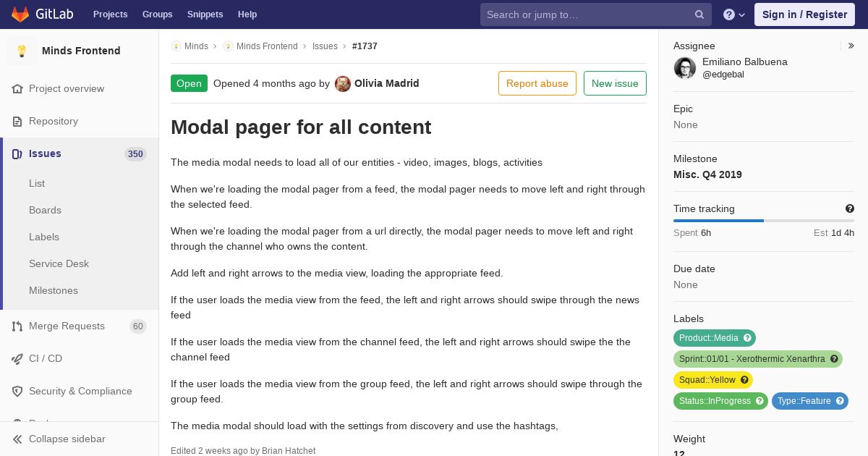Image resolution: width=868 pixels, height=456 pixels.
Task: Click Sign in / Register button
Action: point(804,14)
